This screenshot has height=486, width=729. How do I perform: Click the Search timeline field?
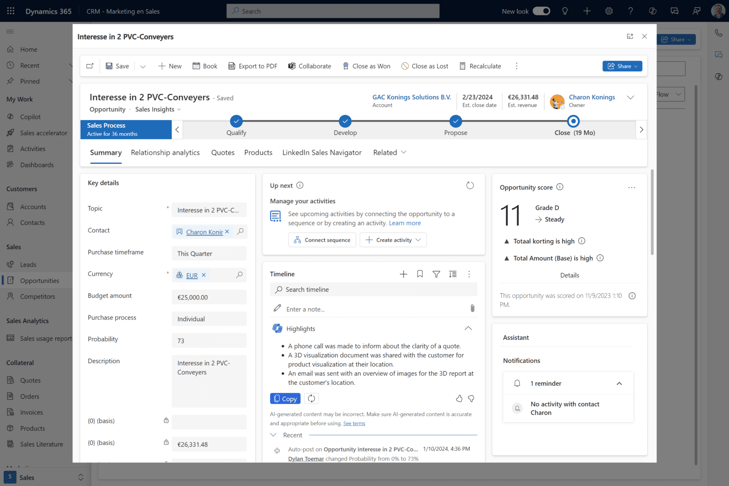tap(373, 289)
